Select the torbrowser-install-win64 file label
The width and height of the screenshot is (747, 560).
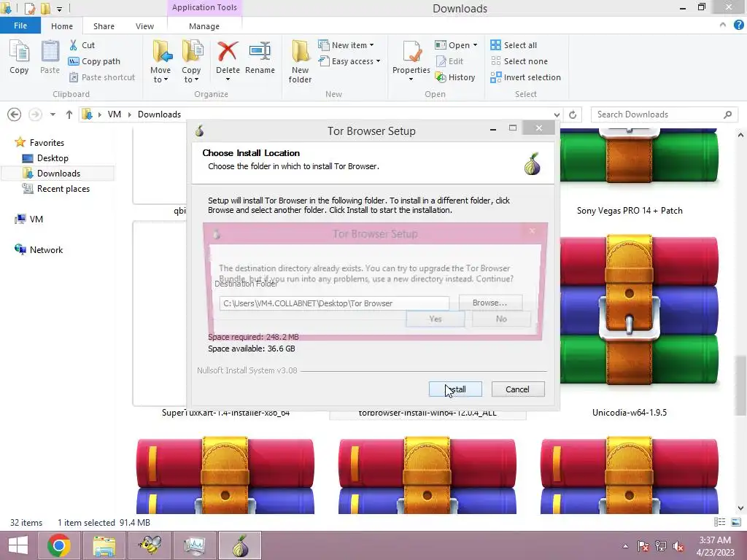point(427,413)
